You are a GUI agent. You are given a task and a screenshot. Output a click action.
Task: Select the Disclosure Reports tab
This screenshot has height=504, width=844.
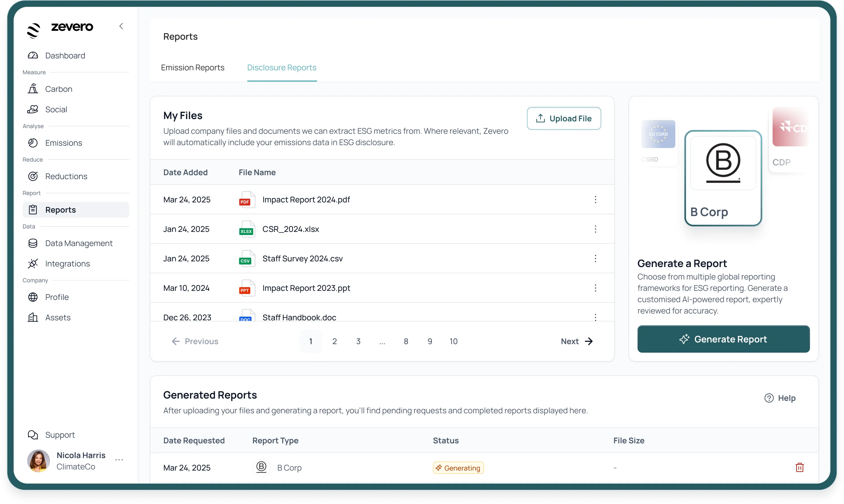282,67
